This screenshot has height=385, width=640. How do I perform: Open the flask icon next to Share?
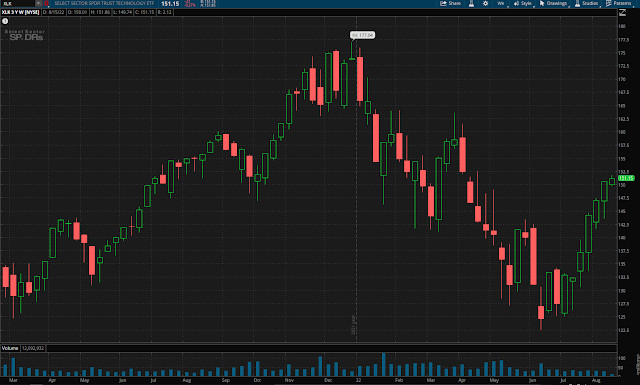coord(471,3)
